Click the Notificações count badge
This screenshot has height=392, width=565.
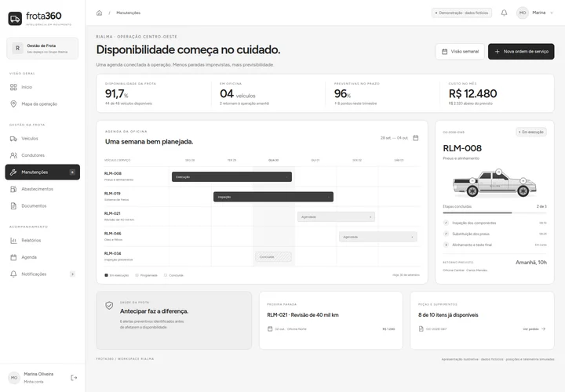click(72, 274)
